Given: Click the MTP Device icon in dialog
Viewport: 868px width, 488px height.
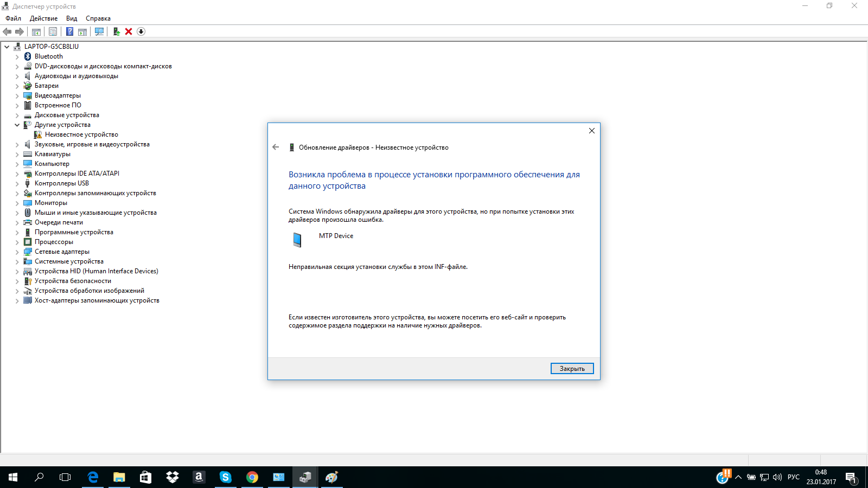Looking at the screenshot, I should point(297,240).
